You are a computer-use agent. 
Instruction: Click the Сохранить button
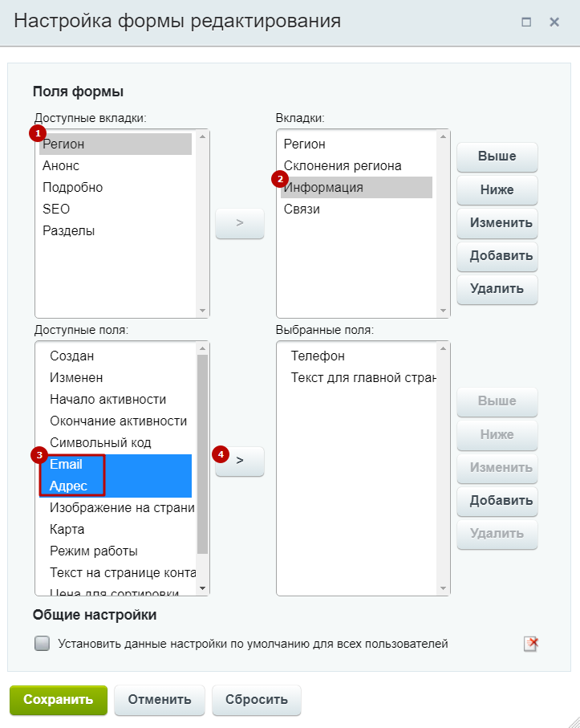pos(59,700)
